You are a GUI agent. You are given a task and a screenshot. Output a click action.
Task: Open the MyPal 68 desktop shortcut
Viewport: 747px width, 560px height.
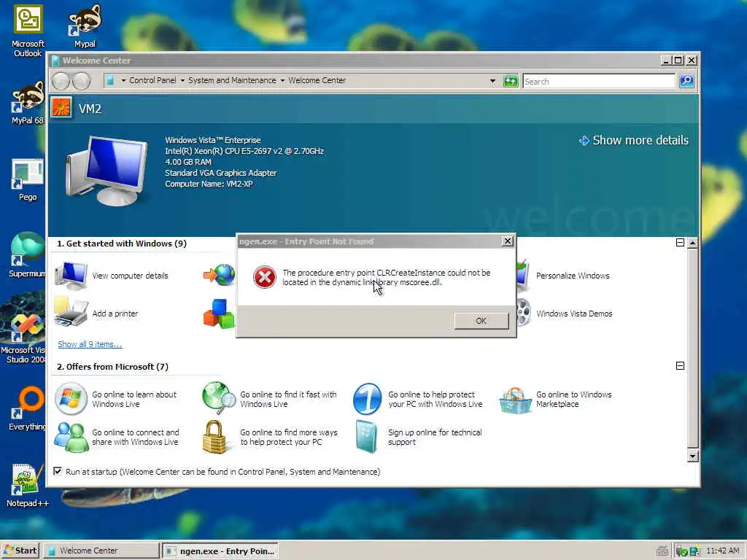point(28,104)
